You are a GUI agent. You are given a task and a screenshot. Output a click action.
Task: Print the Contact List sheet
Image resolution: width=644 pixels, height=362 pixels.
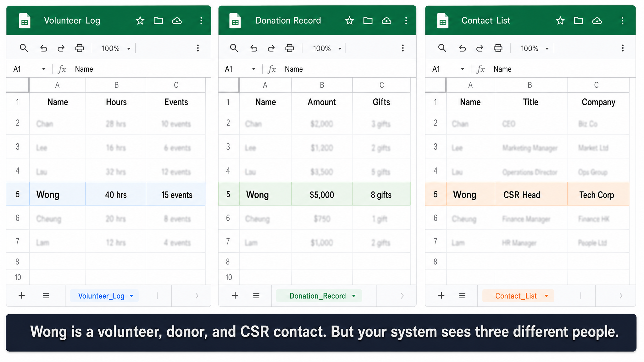(498, 48)
